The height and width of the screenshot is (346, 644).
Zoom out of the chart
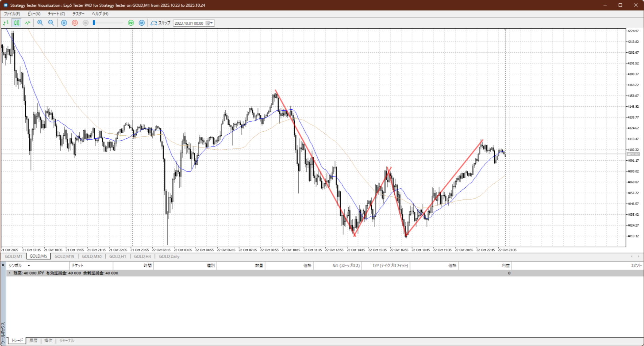click(x=51, y=23)
